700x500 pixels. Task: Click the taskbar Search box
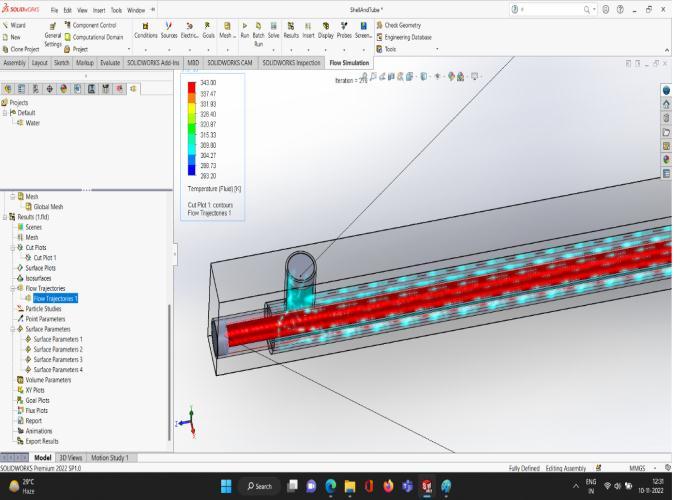click(x=259, y=486)
